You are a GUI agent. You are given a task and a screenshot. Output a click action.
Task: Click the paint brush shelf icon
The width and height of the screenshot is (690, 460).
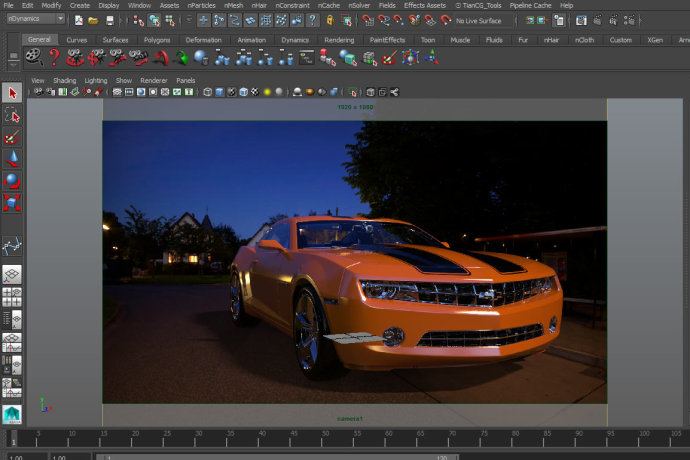(x=389, y=58)
